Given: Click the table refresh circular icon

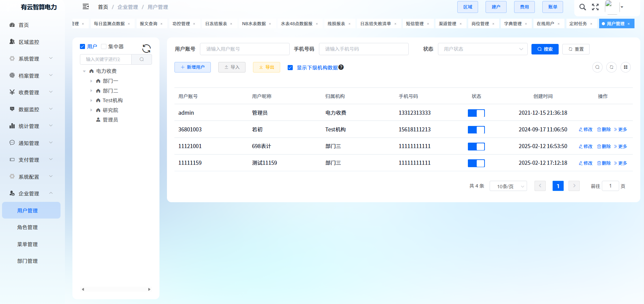Looking at the screenshot, I should [x=611, y=67].
